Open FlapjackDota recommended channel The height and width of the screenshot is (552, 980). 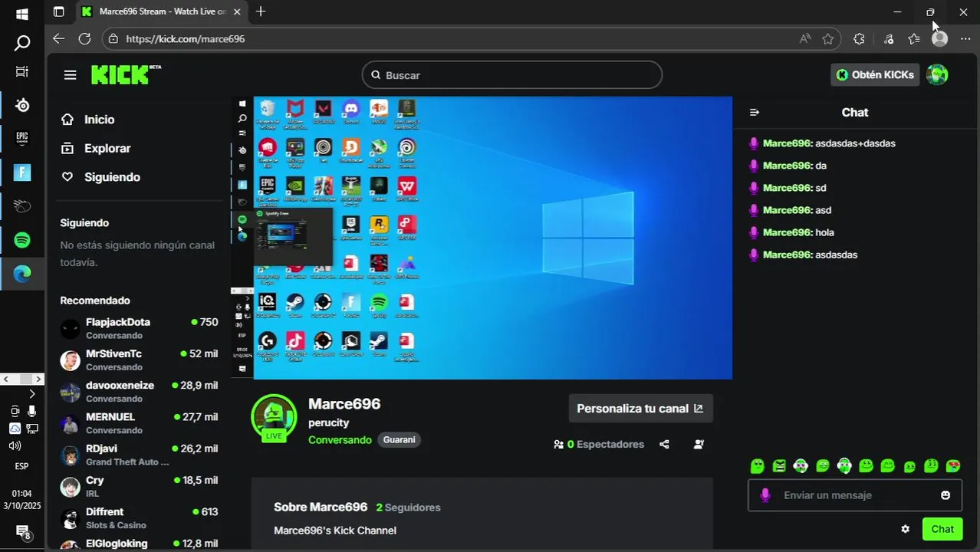[x=139, y=328]
